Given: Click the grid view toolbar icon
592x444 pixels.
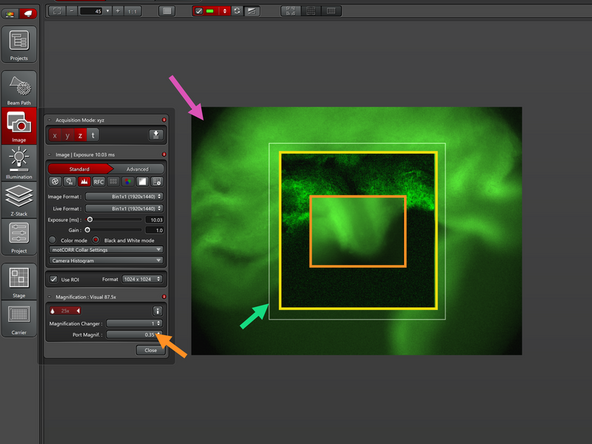Looking at the screenshot, I should [x=311, y=11].
